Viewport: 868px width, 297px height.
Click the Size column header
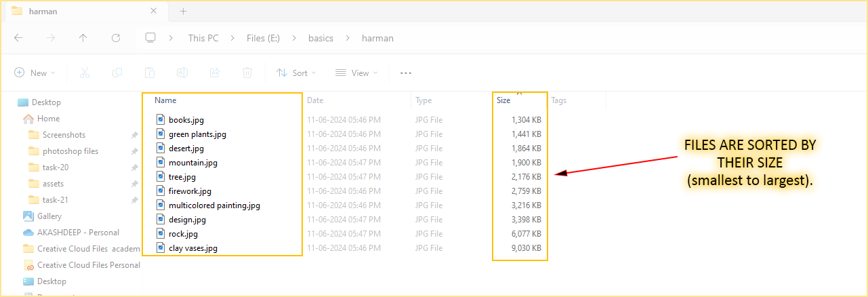[503, 100]
